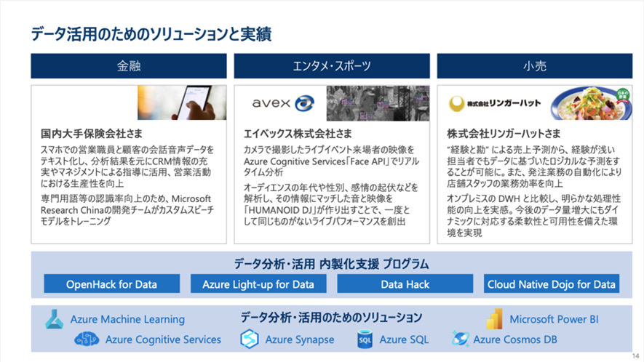
Task: Click the Azure Cosmos DB label
Action: pyautogui.click(x=515, y=339)
